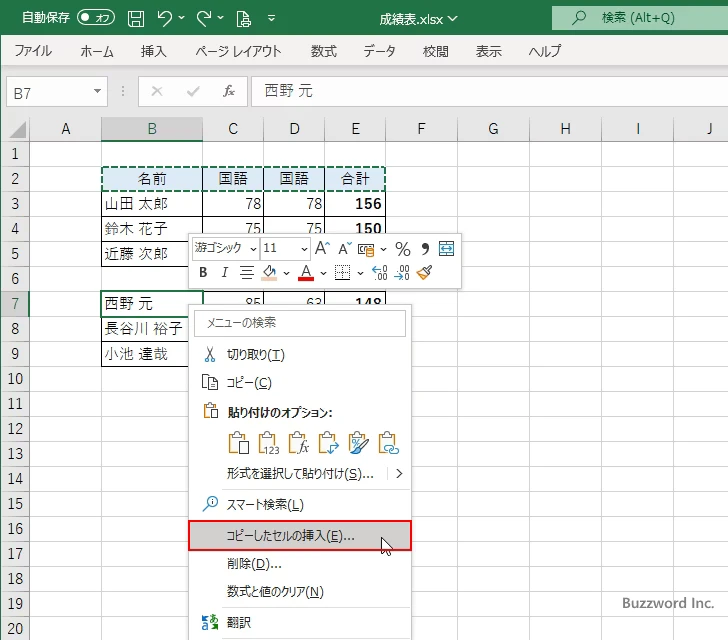Choose コピー(C) from context menu

[300, 383]
